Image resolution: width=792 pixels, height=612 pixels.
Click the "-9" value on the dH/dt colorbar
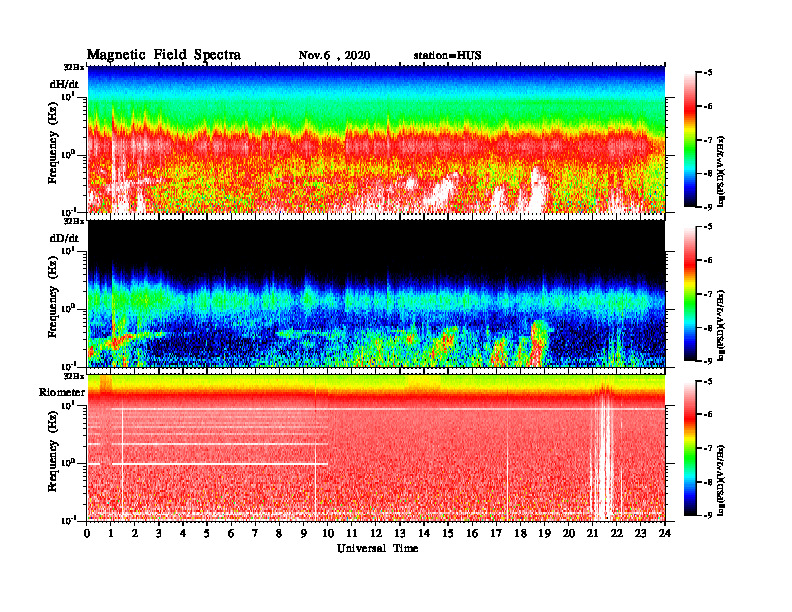point(708,207)
